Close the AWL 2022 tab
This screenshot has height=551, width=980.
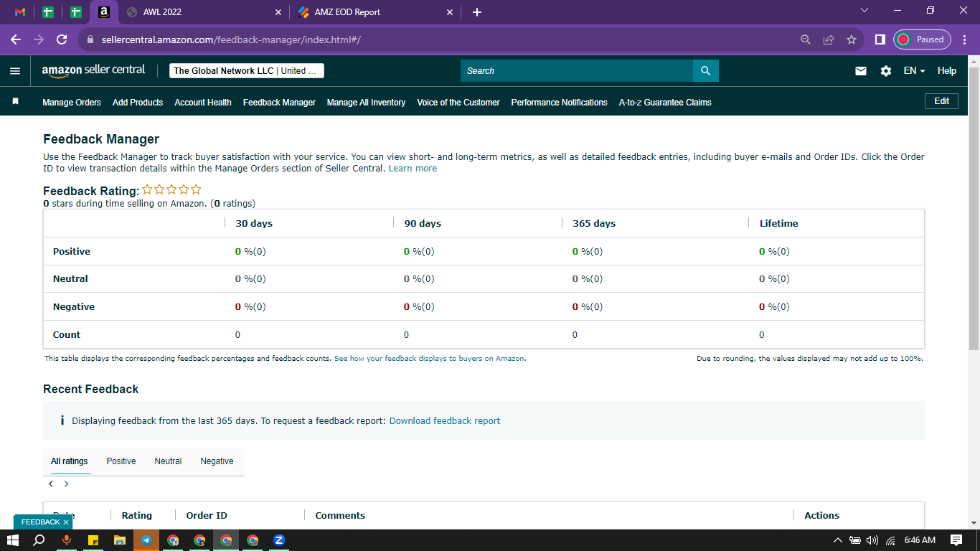(278, 12)
